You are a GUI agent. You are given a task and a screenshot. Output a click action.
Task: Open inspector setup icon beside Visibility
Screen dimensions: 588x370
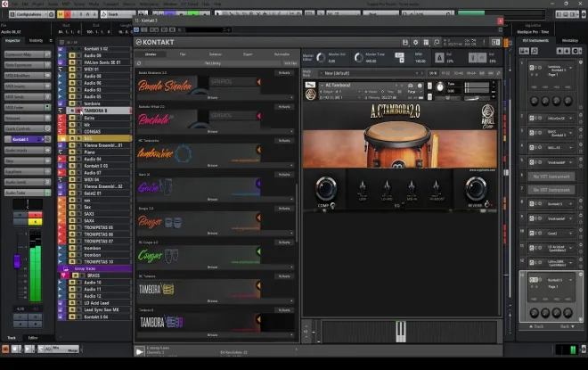[51, 40]
